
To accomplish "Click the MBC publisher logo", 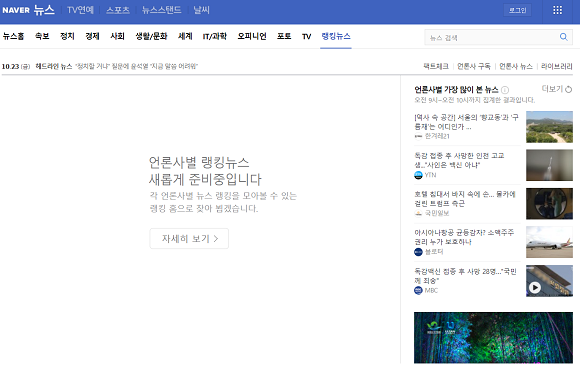I will [x=418, y=291].
